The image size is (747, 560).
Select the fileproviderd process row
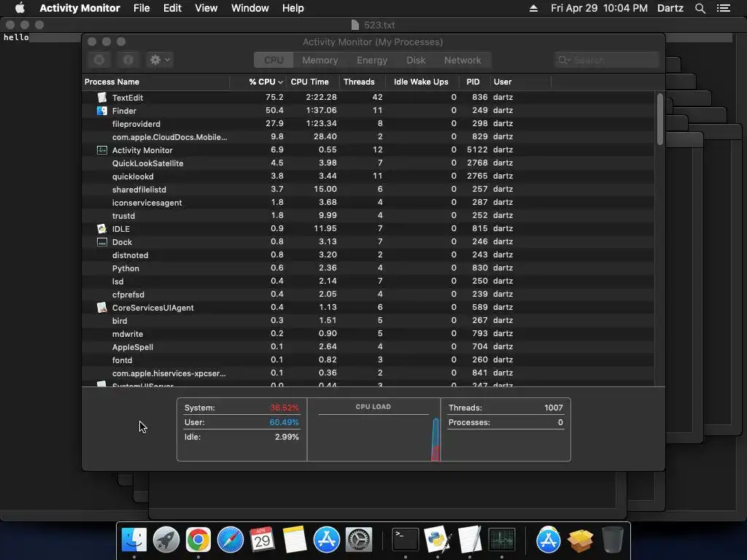click(x=368, y=124)
